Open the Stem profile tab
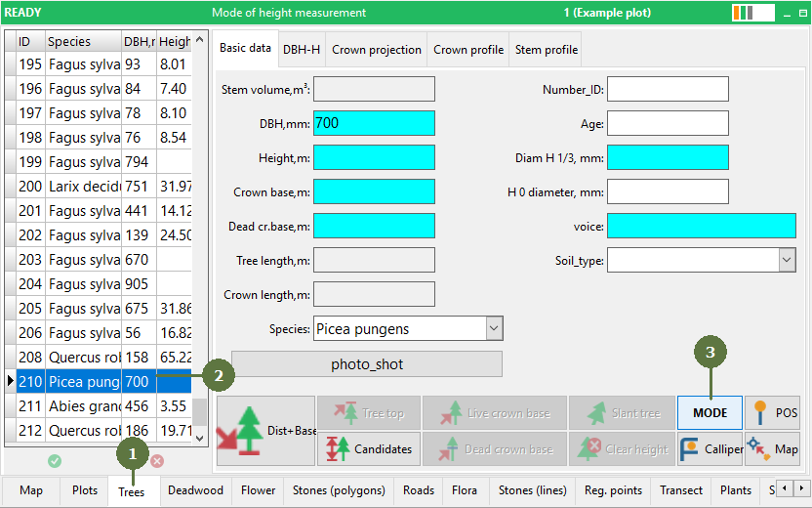This screenshot has width=812, height=508. pyautogui.click(x=546, y=50)
